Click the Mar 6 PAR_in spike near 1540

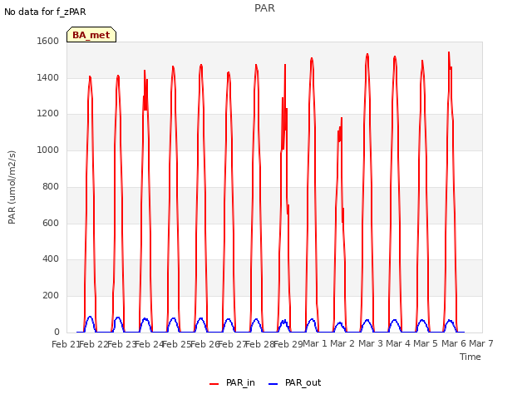click(x=449, y=53)
